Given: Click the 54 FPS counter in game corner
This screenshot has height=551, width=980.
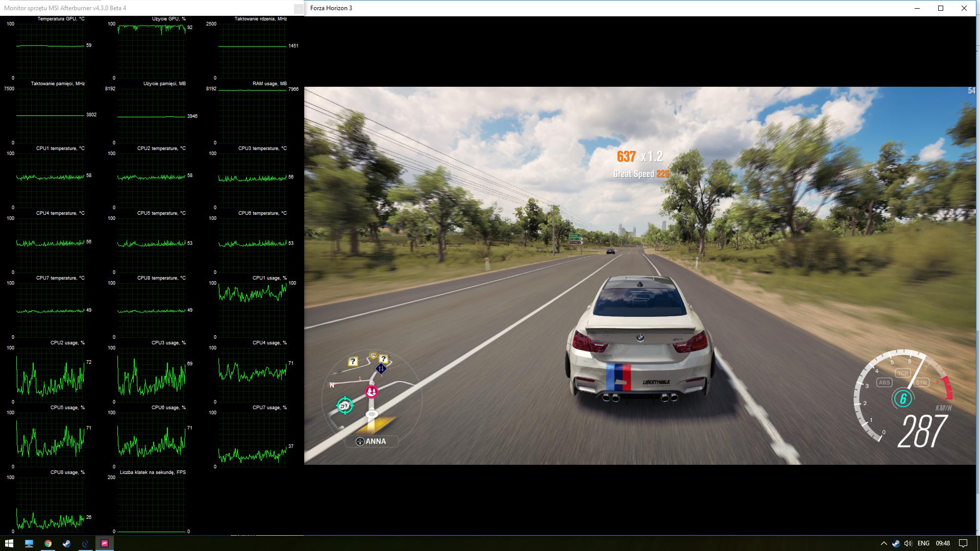Looking at the screenshot, I should coord(971,91).
